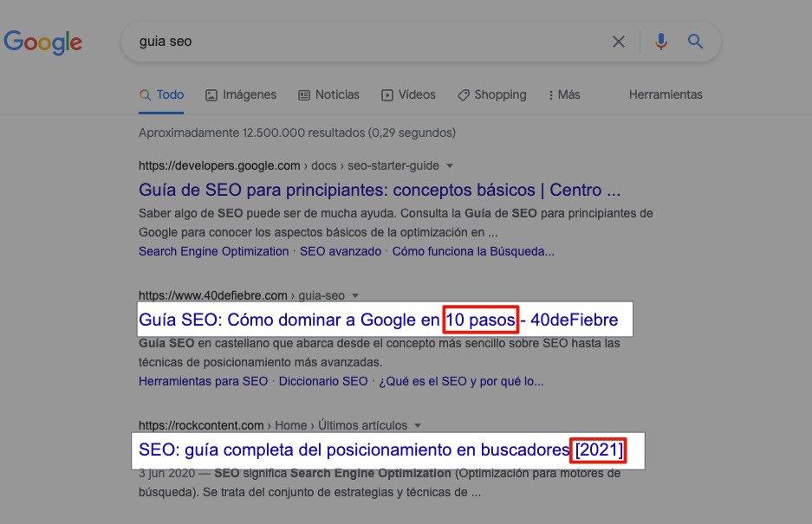Click the Shopping tab tag icon
812x524 pixels.
coord(464,95)
